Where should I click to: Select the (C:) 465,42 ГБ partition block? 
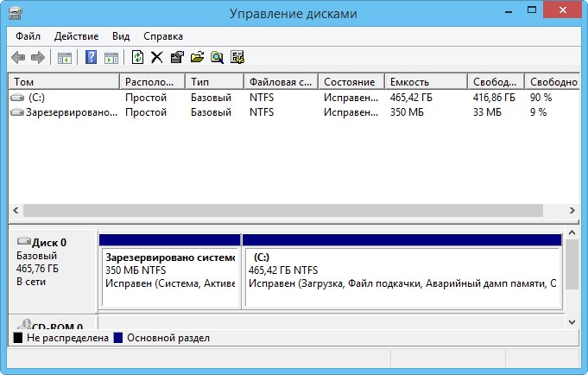click(402, 271)
